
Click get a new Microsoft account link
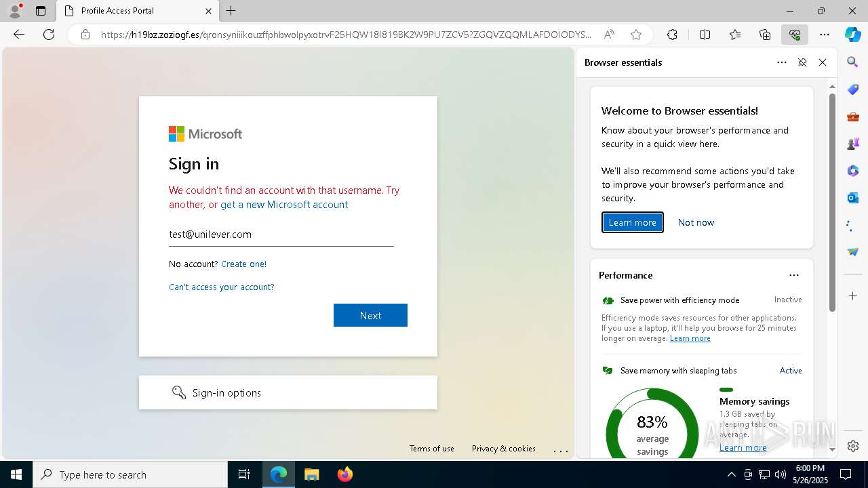[x=284, y=205]
